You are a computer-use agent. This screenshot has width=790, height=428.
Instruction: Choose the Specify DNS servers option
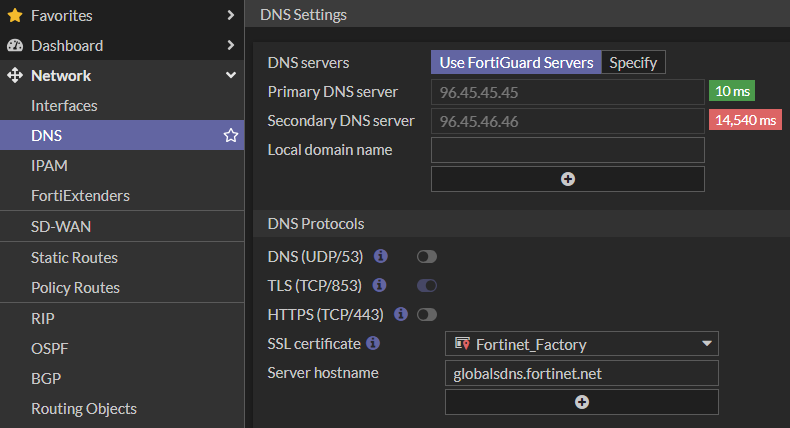point(633,62)
